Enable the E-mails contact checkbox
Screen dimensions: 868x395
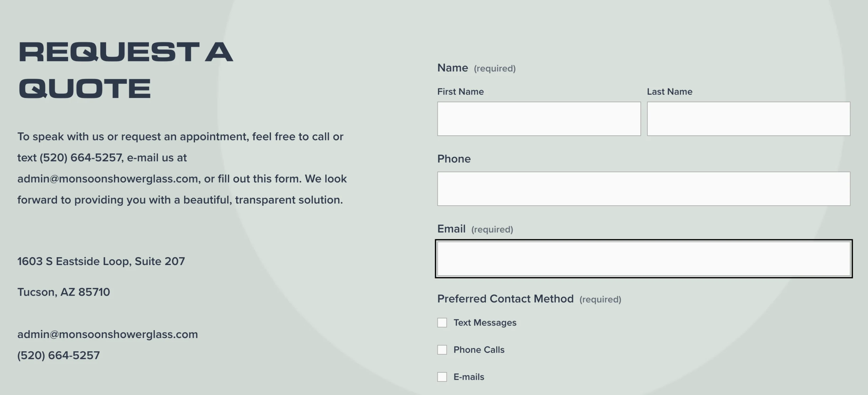(x=442, y=377)
